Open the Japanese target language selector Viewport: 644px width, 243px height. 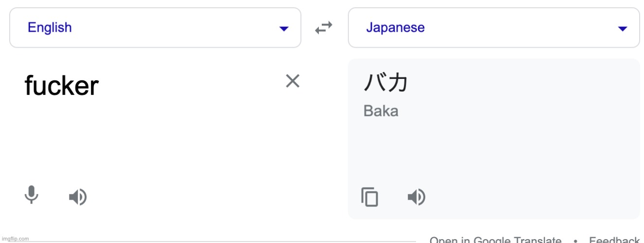494,28
